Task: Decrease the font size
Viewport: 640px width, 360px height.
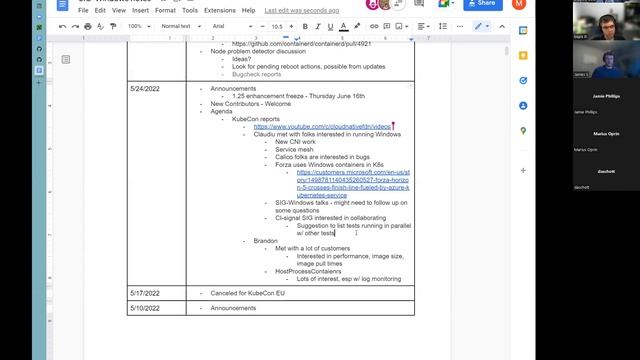Action: [x=262, y=27]
